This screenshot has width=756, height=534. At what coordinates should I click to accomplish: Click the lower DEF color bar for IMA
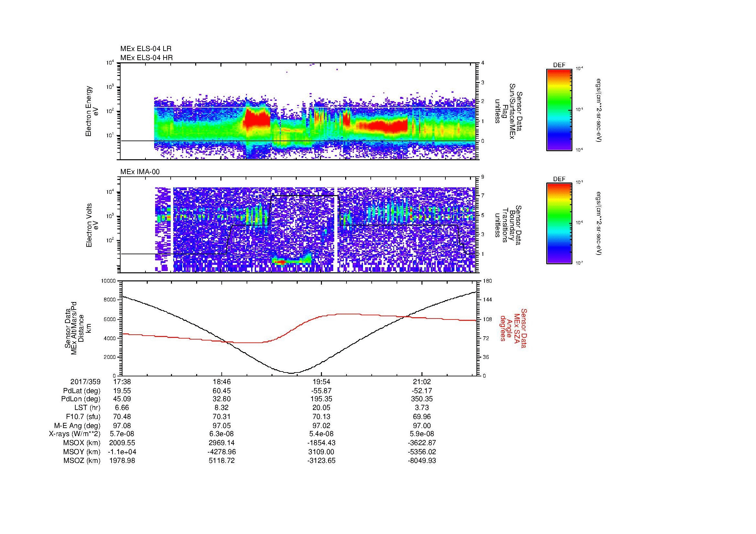(559, 224)
